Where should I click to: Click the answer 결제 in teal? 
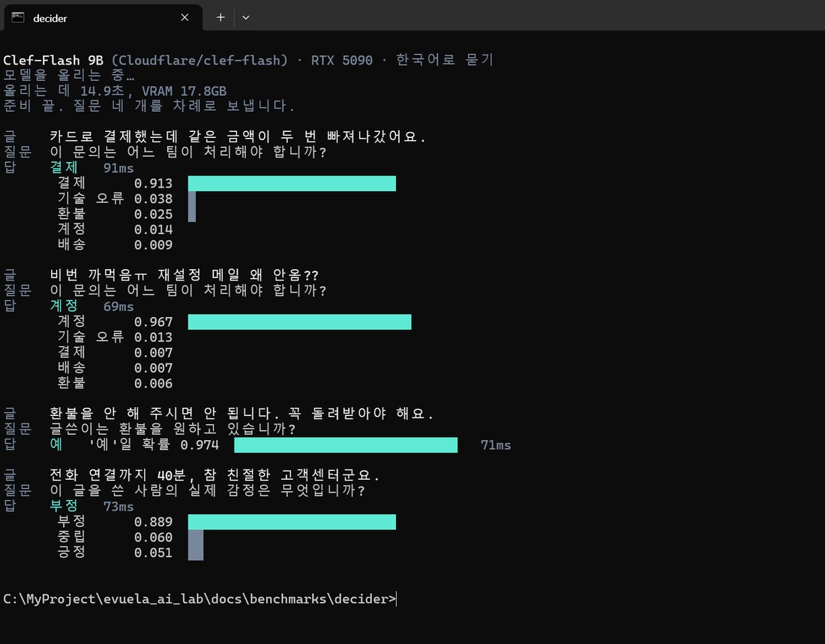(x=64, y=168)
